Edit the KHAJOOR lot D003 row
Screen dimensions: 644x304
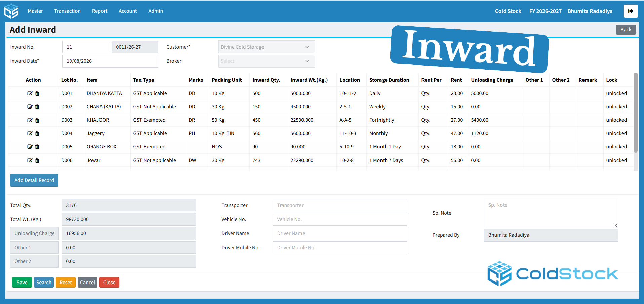[x=30, y=120]
